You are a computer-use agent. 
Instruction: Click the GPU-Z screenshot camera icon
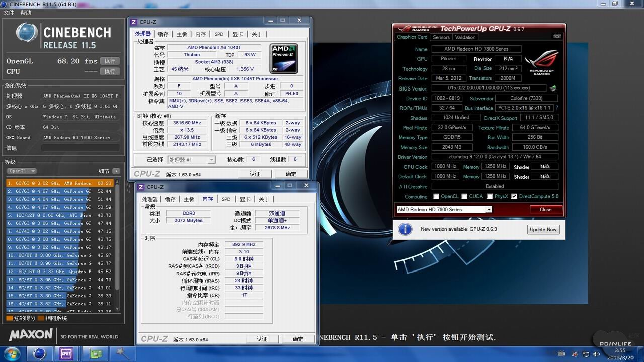click(557, 37)
